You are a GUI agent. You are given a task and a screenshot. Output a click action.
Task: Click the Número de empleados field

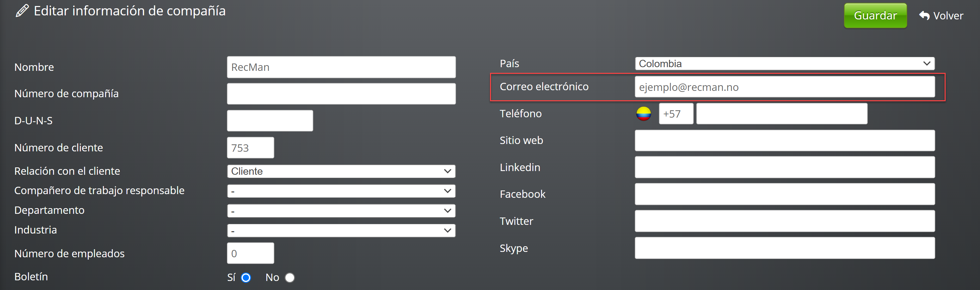250,254
